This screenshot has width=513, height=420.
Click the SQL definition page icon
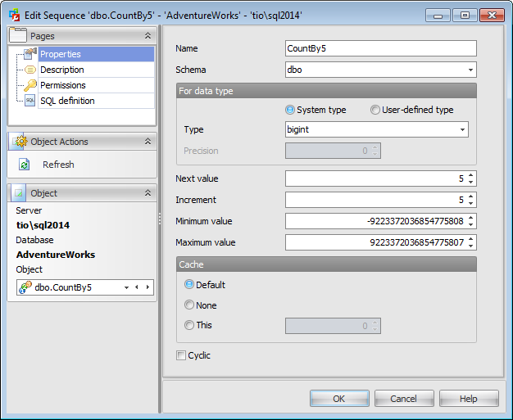[x=30, y=101]
